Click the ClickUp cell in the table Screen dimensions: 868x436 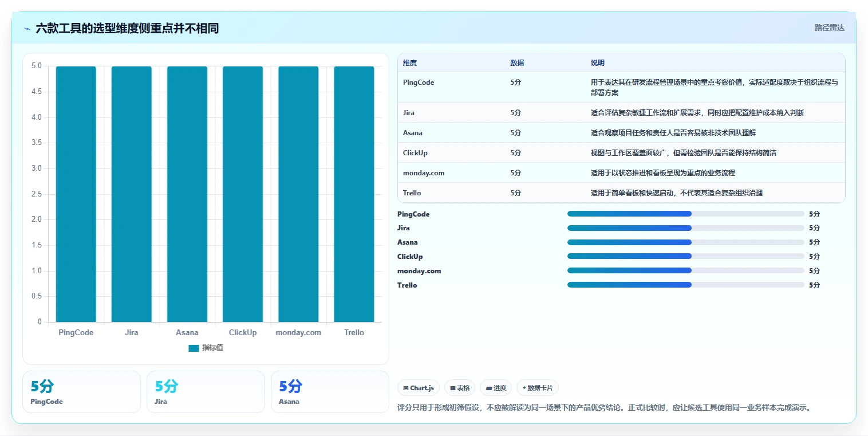tap(415, 153)
